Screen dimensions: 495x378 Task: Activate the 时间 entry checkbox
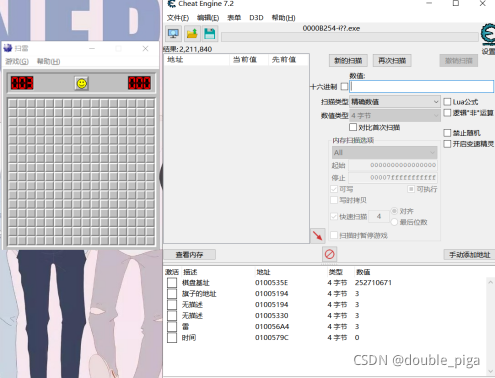(x=172, y=338)
